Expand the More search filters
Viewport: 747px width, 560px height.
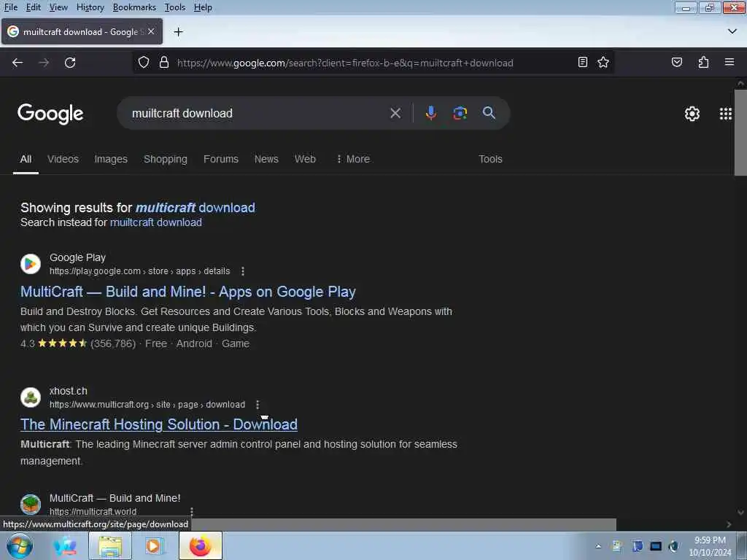pos(353,159)
